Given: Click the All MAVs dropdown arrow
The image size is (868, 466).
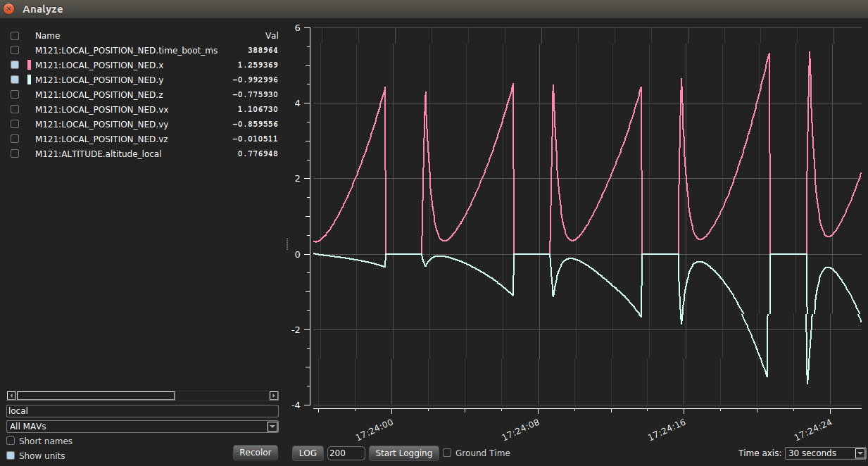Looking at the screenshot, I should pos(272,426).
